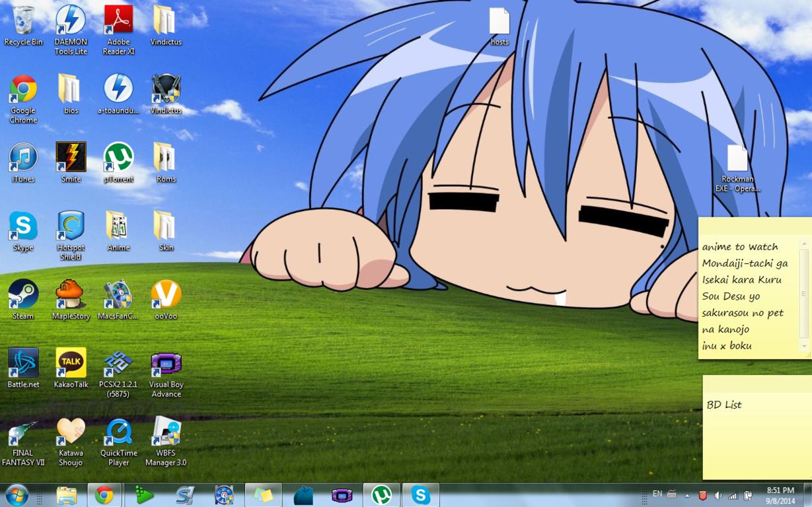
Task: Open the Katawa Shoujo shortcut
Action: [71, 432]
